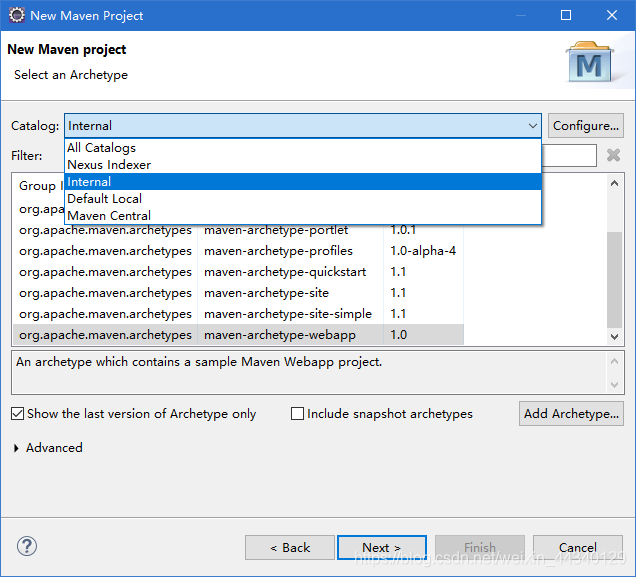Click description box scroll up arrow

[x=615, y=361]
